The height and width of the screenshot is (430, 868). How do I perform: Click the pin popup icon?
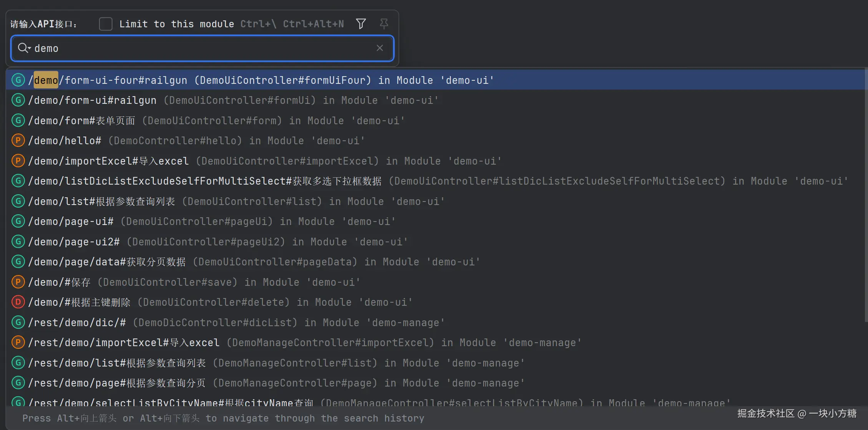(x=383, y=24)
